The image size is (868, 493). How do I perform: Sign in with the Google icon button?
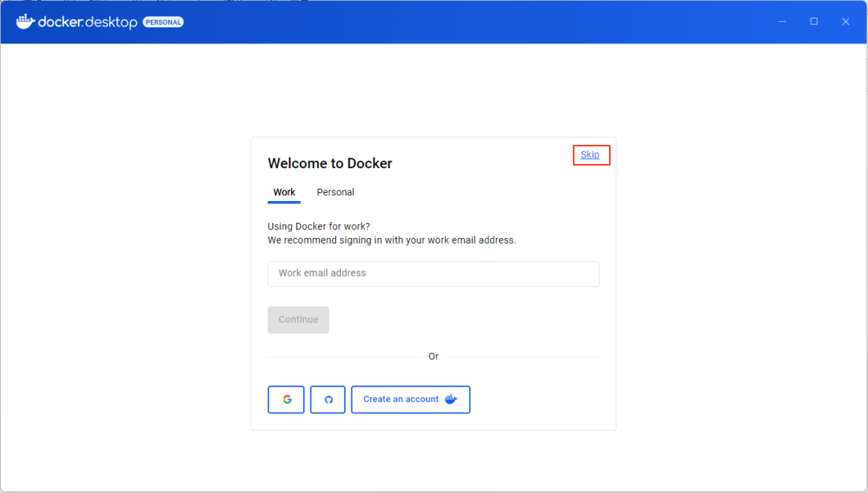tap(286, 400)
